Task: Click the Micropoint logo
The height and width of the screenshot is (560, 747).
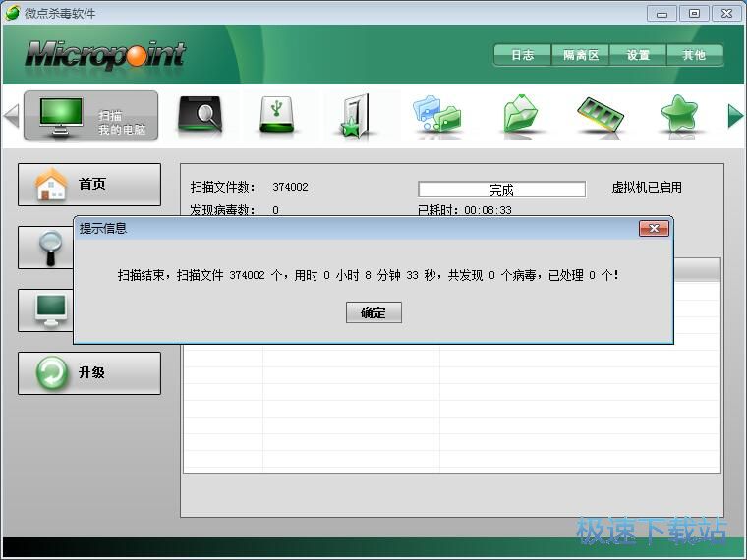Action: tap(105, 55)
